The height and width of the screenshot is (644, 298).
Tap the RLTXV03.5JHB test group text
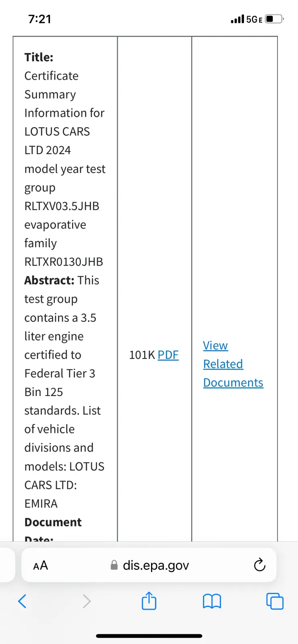point(62,206)
